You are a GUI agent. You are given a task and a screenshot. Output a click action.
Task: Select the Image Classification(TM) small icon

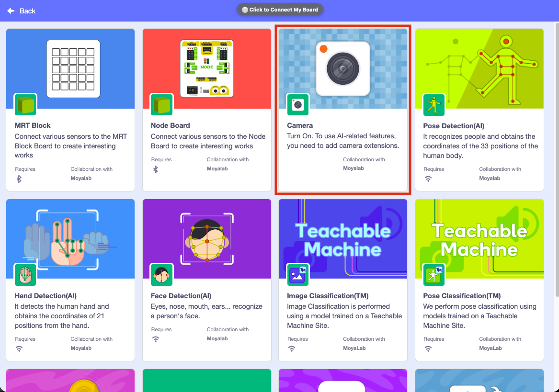pyautogui.click(x=298, y=275)
